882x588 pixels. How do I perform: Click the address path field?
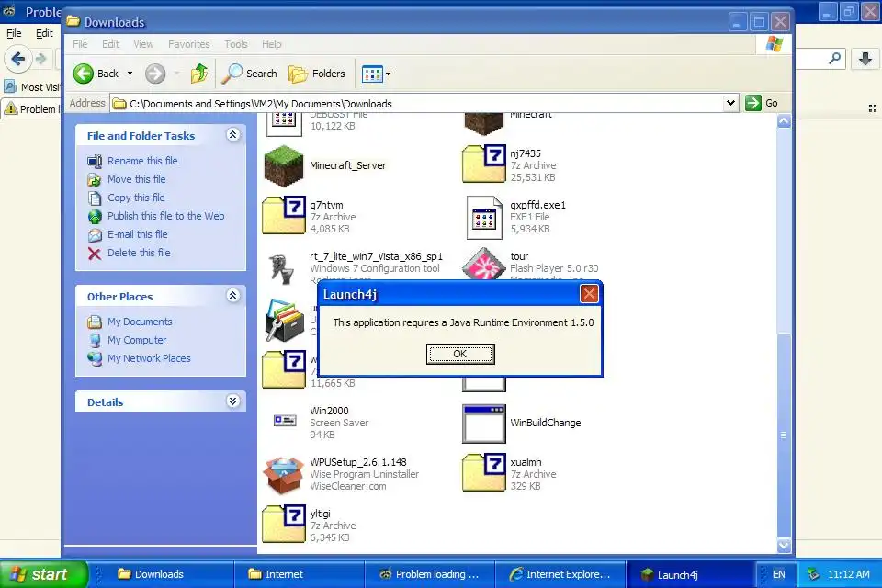pos(417,104)
